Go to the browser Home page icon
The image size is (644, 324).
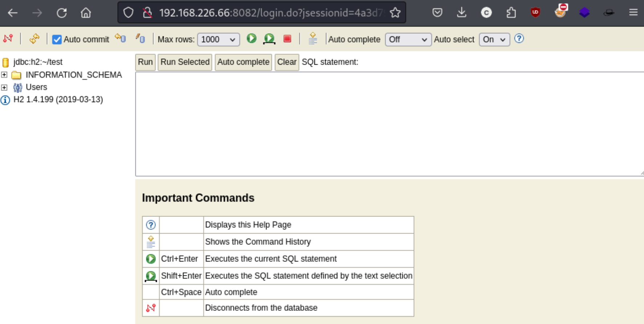86,13
